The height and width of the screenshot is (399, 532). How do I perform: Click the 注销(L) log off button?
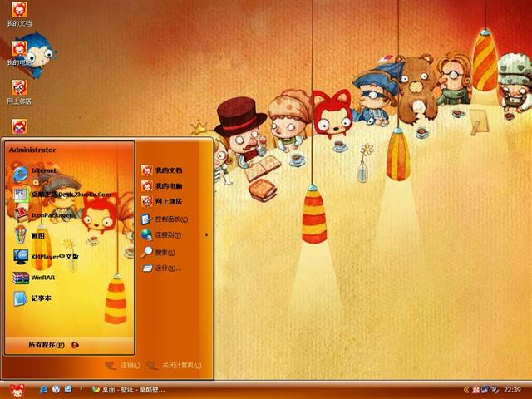[122, 366]
